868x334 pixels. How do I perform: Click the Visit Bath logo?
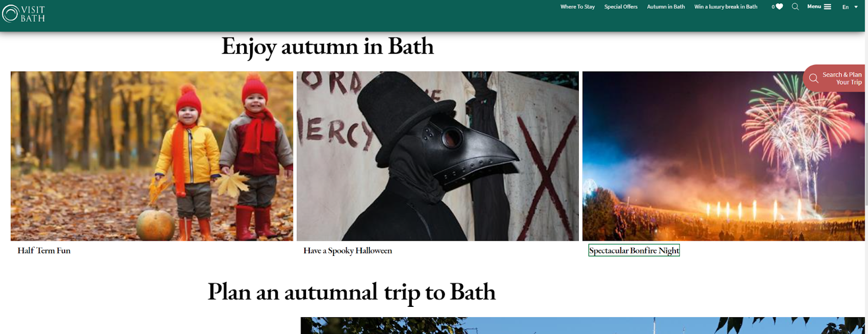tap(23, 14)
